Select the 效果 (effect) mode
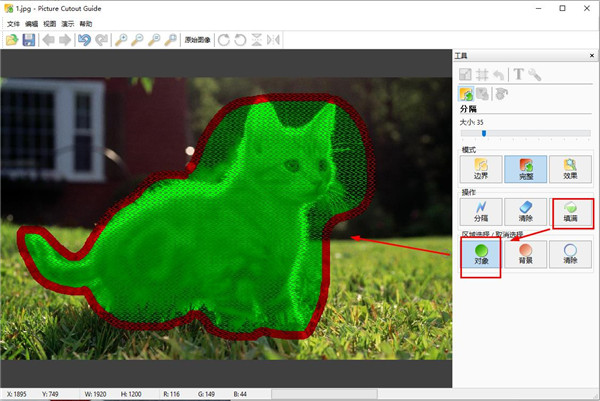The width and height of the screenshot is (600, 401). [569, 166]
